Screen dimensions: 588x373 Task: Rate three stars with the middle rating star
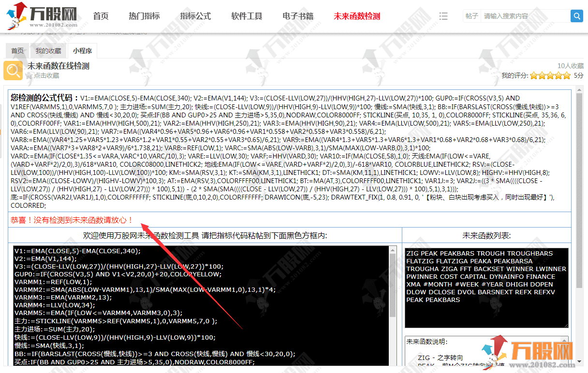(x=550, y=75)
